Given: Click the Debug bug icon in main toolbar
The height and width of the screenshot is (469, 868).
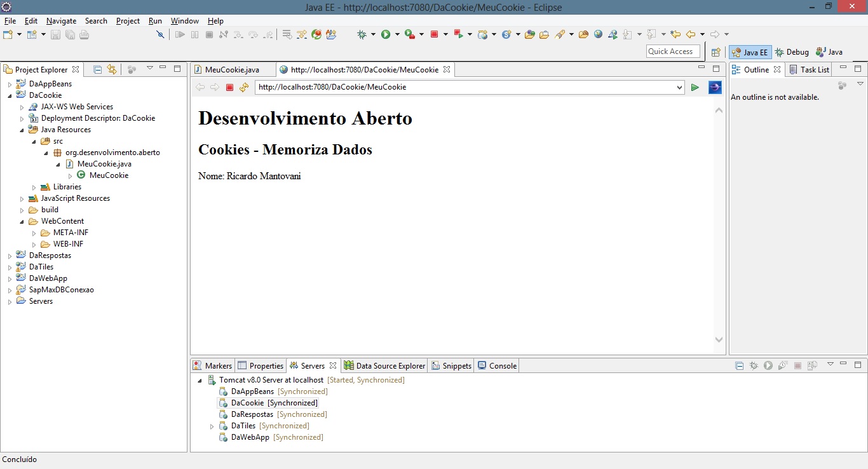Looking at the screenshot, I should click(362, 34).
